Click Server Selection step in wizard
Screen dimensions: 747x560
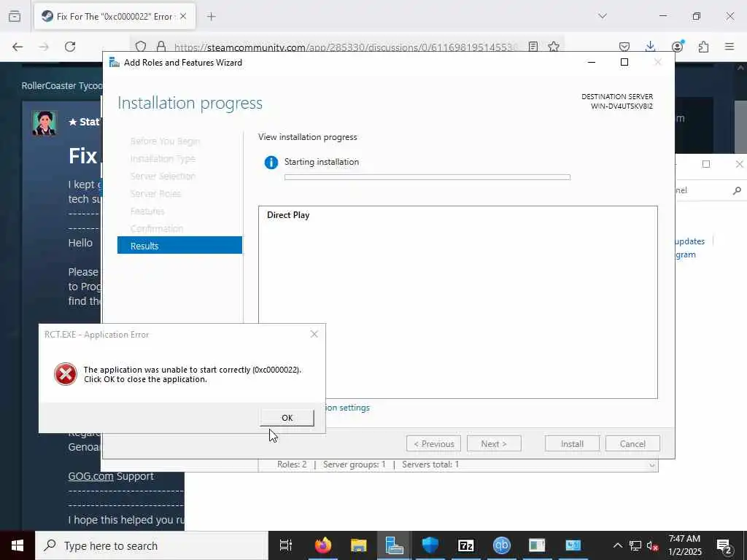point(163,176)
